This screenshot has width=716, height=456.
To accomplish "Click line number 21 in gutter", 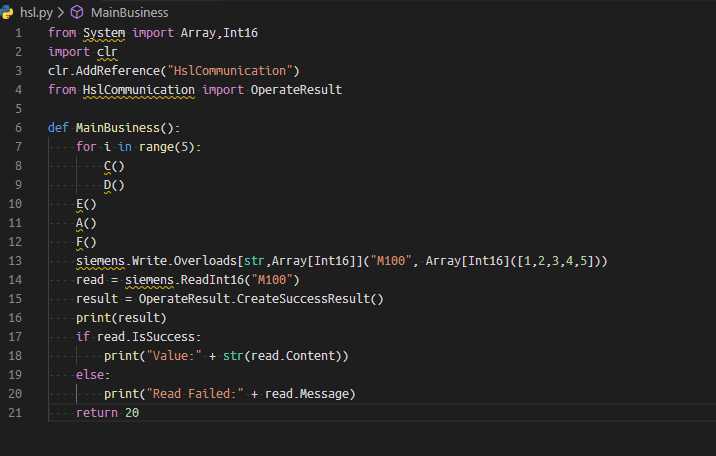I will point(15,413).
